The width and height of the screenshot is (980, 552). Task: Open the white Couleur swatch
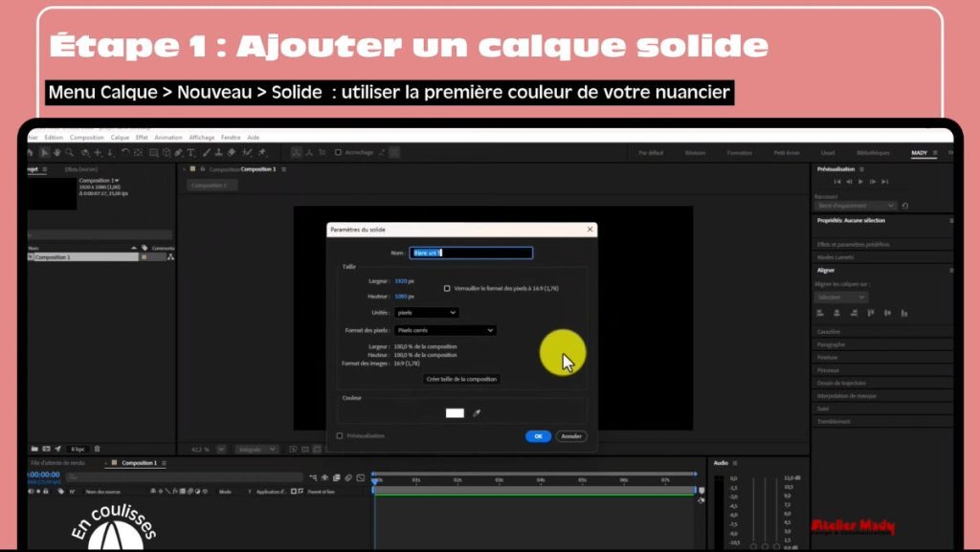[x=455, y=412]
